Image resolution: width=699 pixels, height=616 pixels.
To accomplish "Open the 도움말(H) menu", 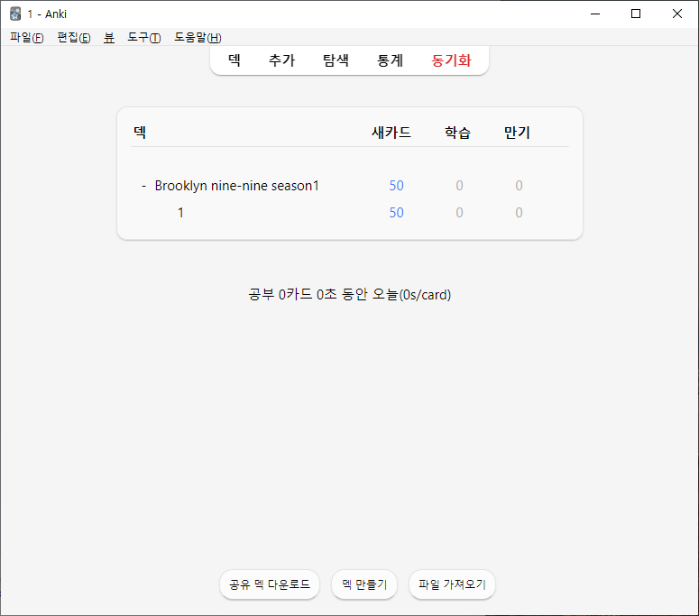I will point(198,38).
